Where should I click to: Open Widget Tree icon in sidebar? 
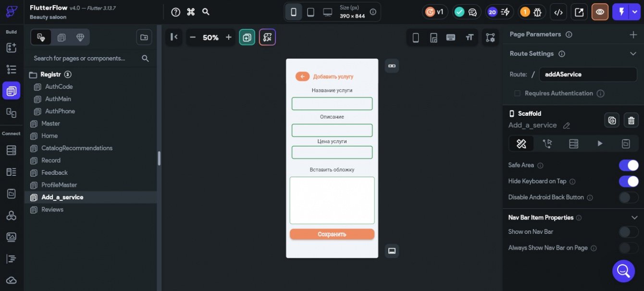pos(11,69)
